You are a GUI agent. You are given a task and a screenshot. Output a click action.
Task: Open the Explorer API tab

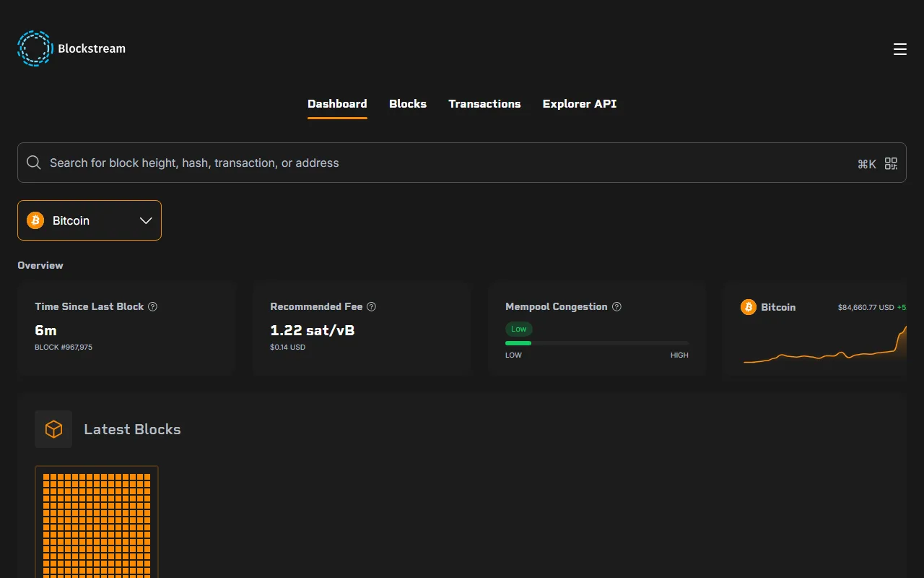580,104
